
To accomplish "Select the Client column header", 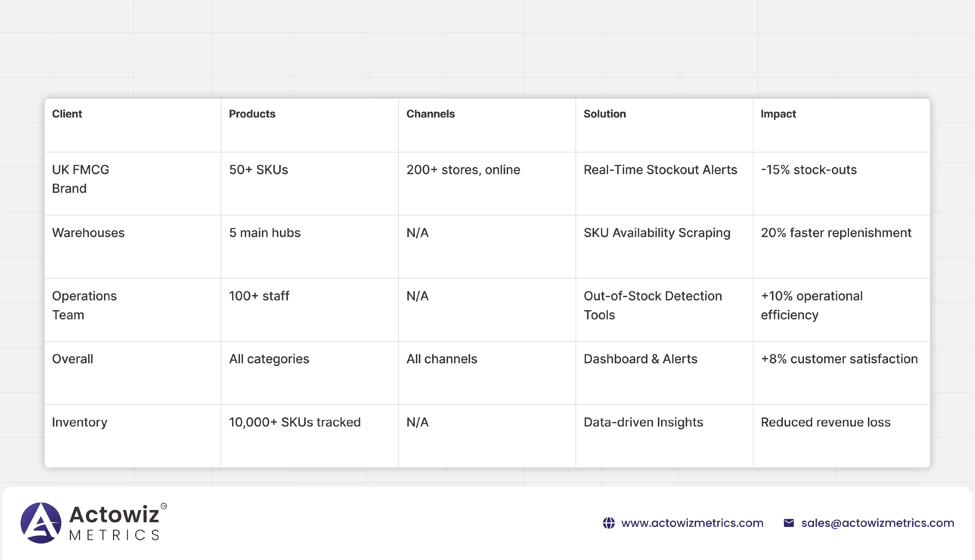I will tap(67, 114).
